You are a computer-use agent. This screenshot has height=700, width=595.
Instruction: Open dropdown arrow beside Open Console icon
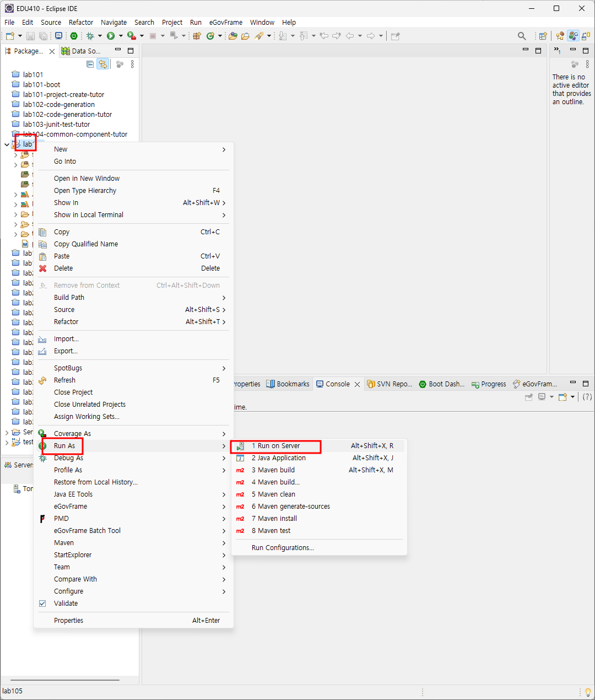[x=572, y=397]
